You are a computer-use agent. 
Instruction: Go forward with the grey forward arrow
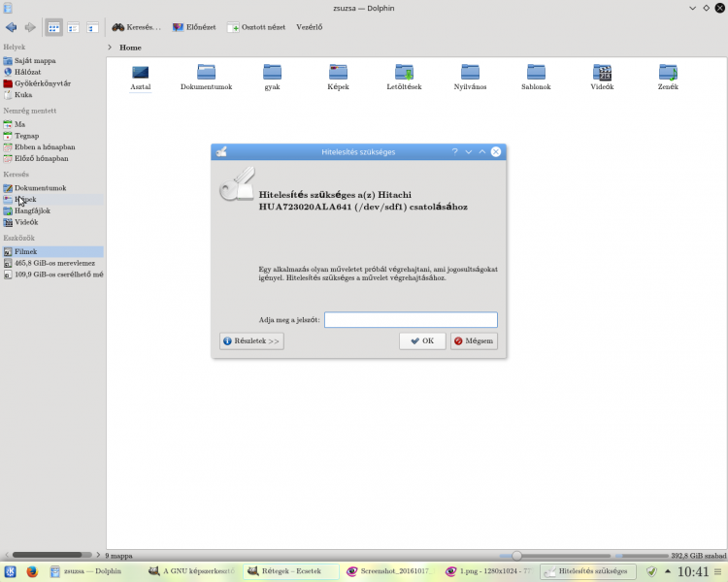click(x=30, y=27)
